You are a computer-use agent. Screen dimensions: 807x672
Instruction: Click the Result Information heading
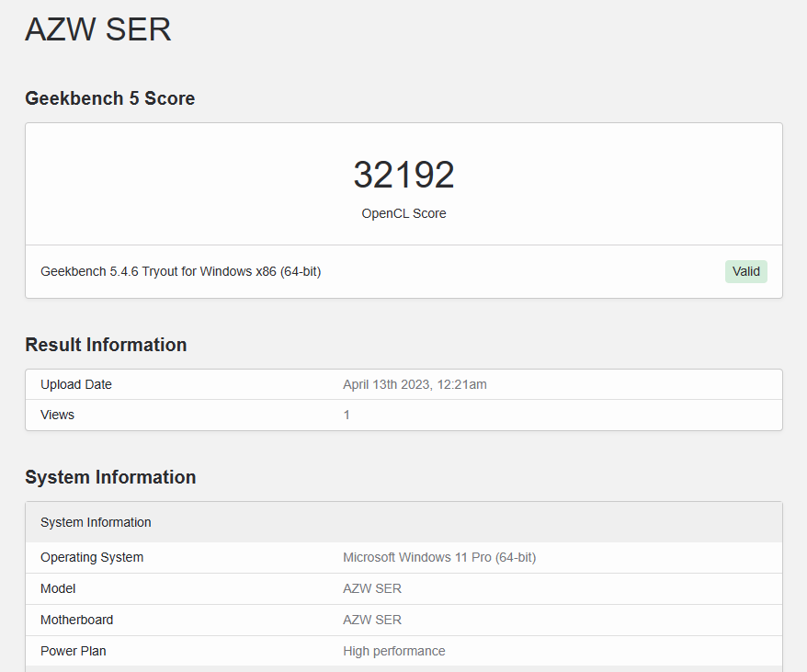point(106,345)
